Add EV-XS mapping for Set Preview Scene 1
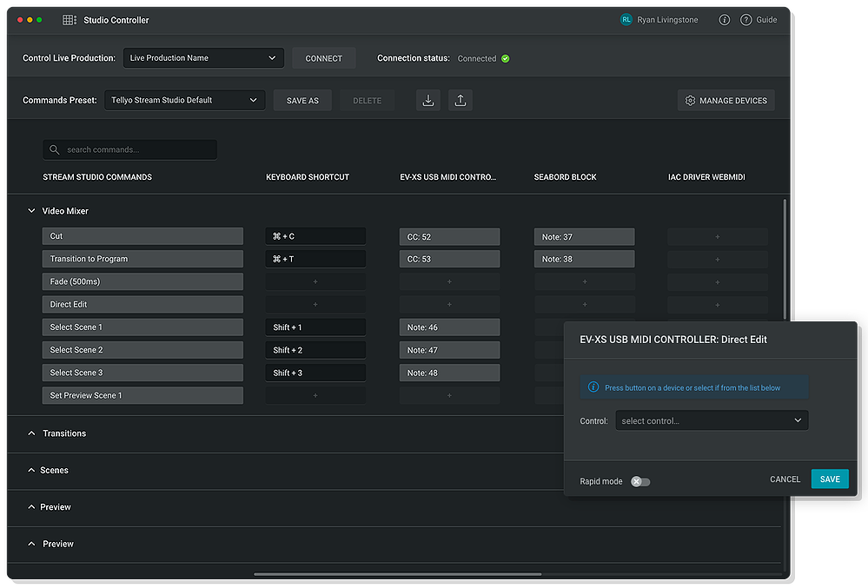 449,395
